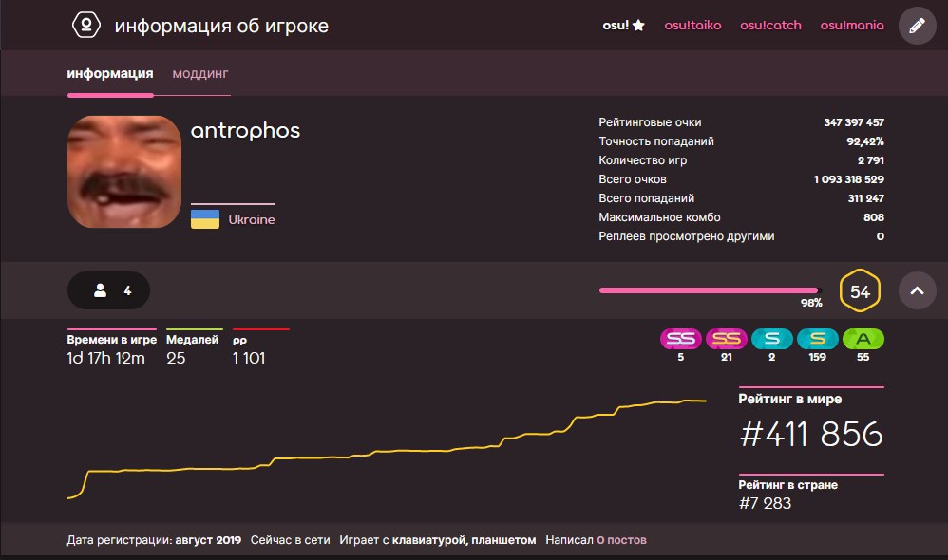Open the Ukraine country link

pyautogui.click(x=252, y=220)
